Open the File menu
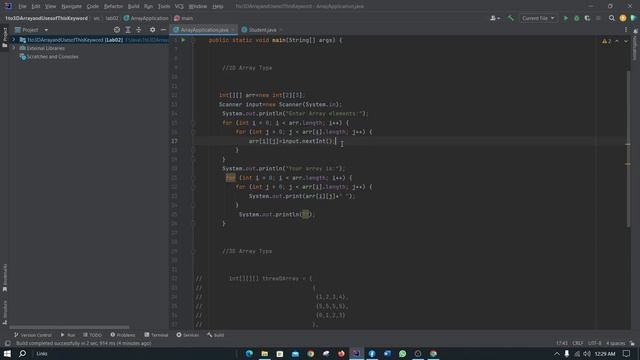Viewport: 640px width, 360px height. coord(22,7)
